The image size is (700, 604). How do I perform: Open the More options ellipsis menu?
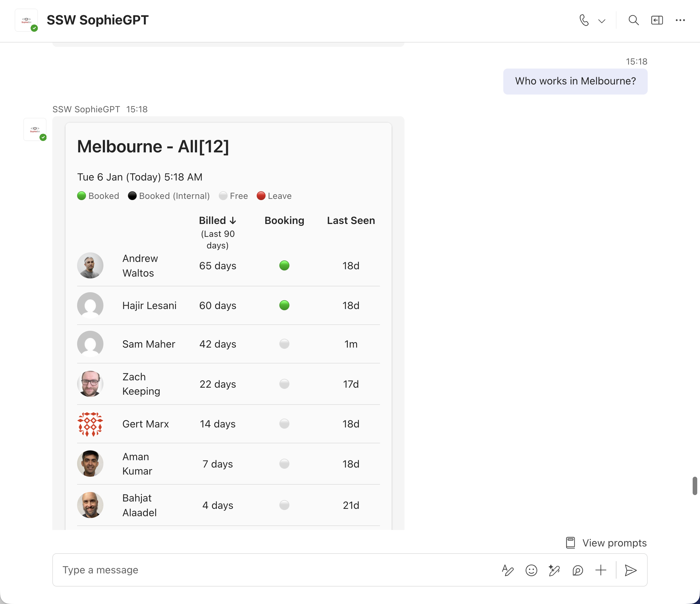(680, 20)
